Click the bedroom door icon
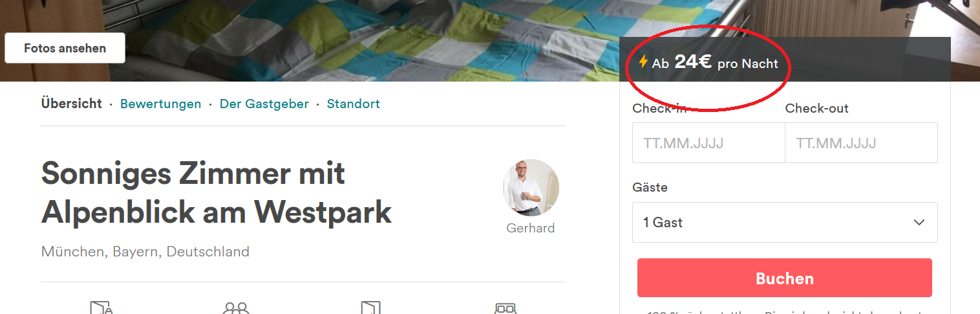The image size is (980, 314). 370,308
